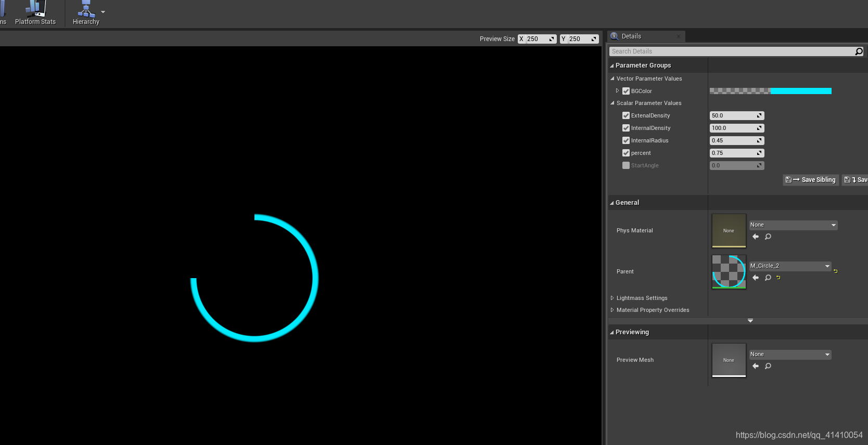Expand Lightmass Settings

(x=612, y=298)
